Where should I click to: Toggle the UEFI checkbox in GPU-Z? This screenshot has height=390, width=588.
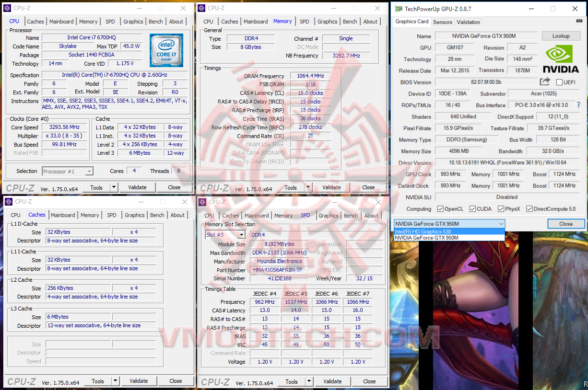coord(559,82)
